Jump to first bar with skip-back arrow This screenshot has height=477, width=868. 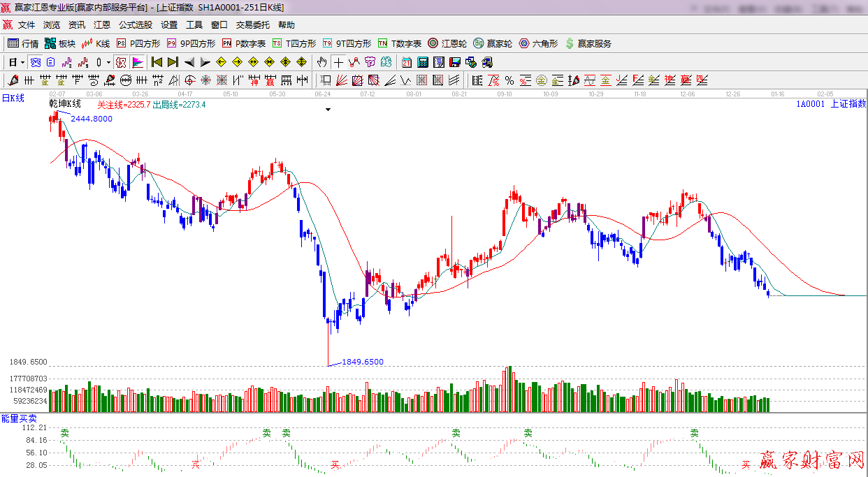[157, 62]
